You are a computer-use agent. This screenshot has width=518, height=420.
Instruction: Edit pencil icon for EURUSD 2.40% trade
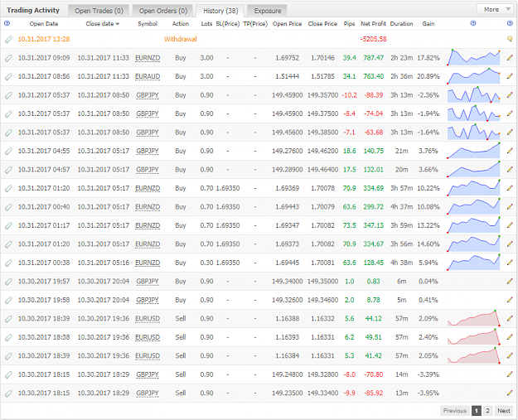510,337
